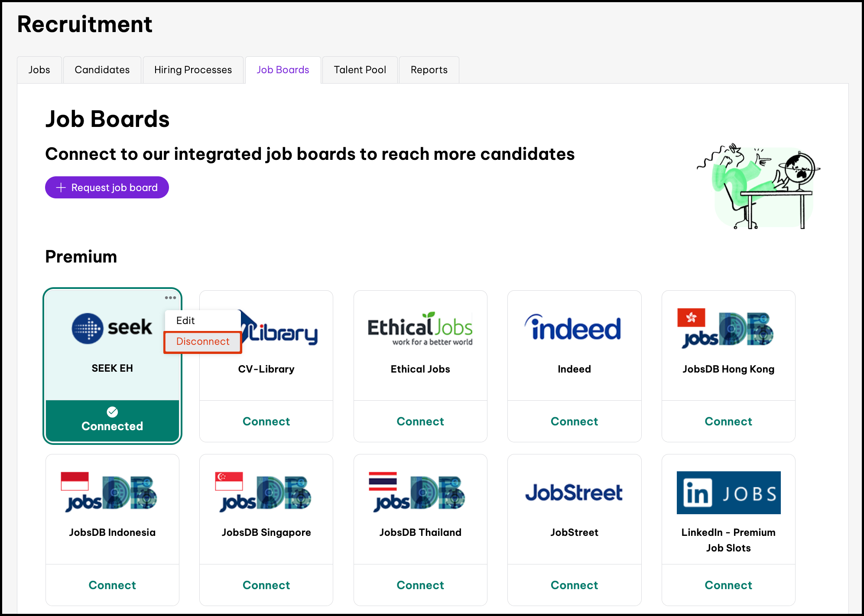Click the LinkedIn Jobs logo
Screen dimensions: 864x616
click(728, 493)
